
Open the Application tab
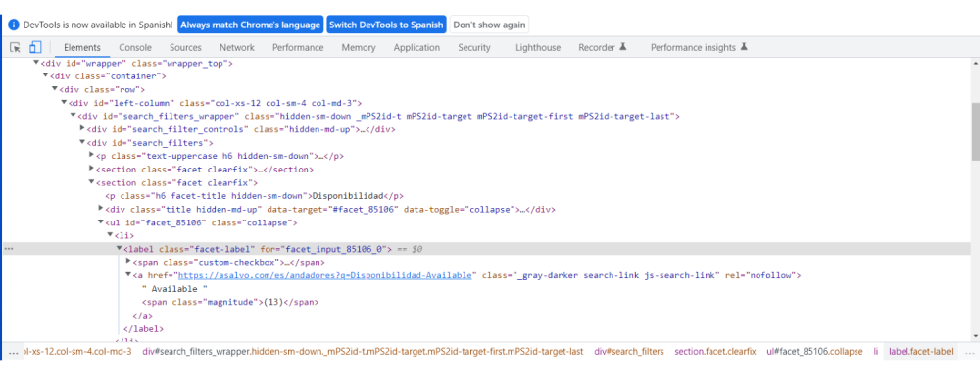[416, 47]
